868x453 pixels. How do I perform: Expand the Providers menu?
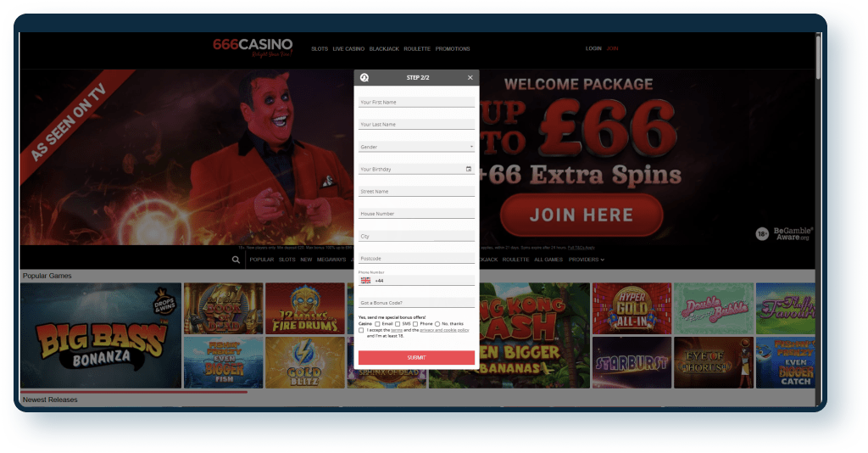(587, 260)
